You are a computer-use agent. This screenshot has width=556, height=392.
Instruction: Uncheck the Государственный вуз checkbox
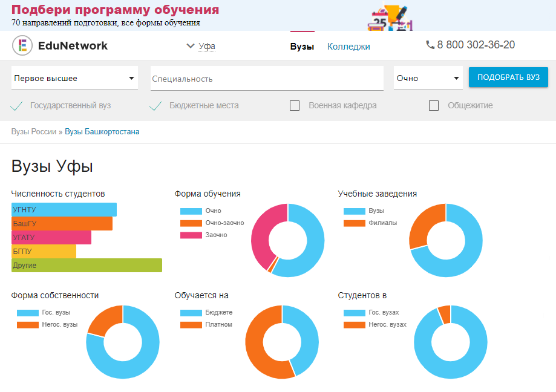[16, 106]
